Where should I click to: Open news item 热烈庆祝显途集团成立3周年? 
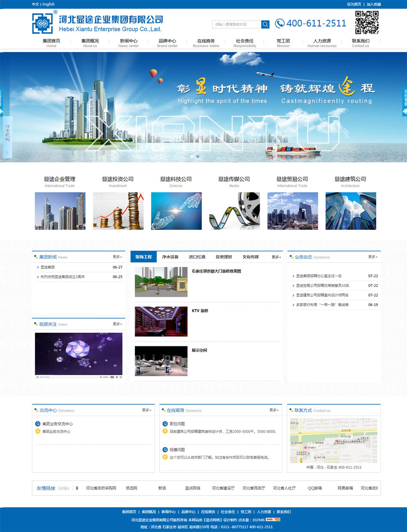(x=63, y=277)
